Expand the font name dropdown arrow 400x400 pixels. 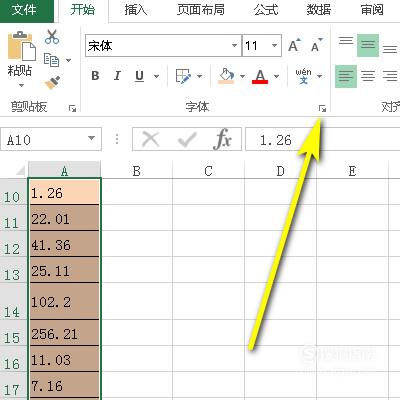tap(235, 46)
